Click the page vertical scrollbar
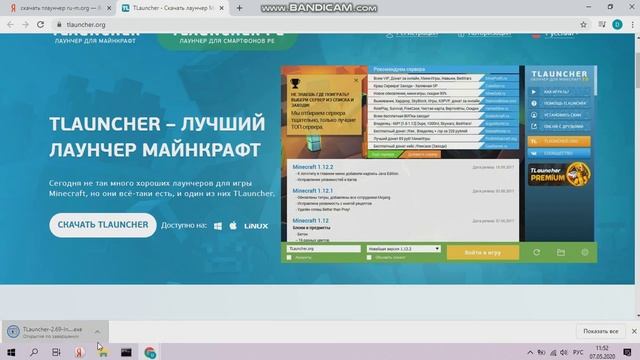This screenshot has height=360, width=640. (638, 175)
